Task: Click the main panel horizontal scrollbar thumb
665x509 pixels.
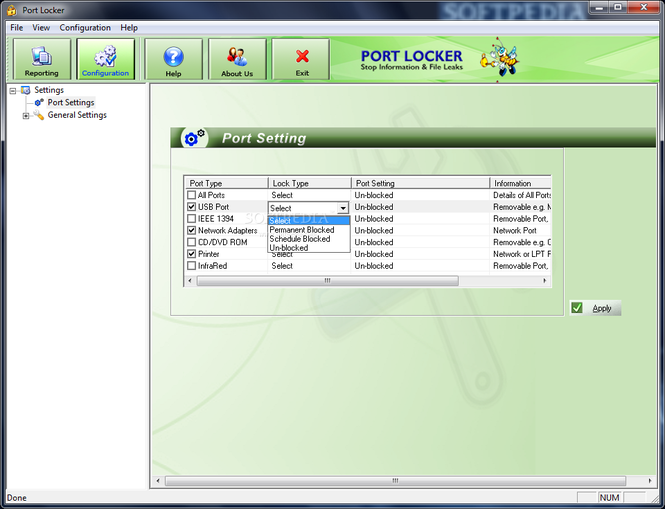Action: [395, 481]
